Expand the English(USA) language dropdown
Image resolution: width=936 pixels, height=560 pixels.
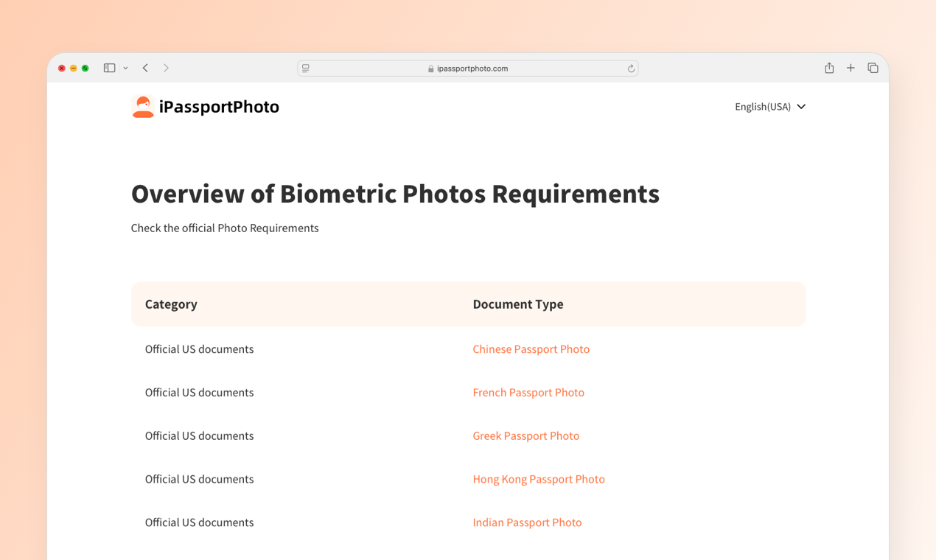coord(762,107)
